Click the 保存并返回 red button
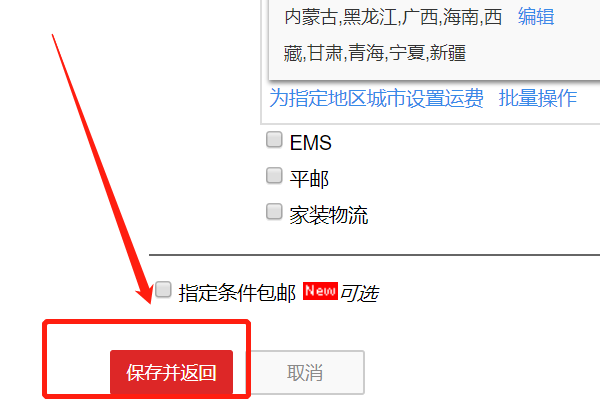 pyautogui.click(x=171, y=372)
